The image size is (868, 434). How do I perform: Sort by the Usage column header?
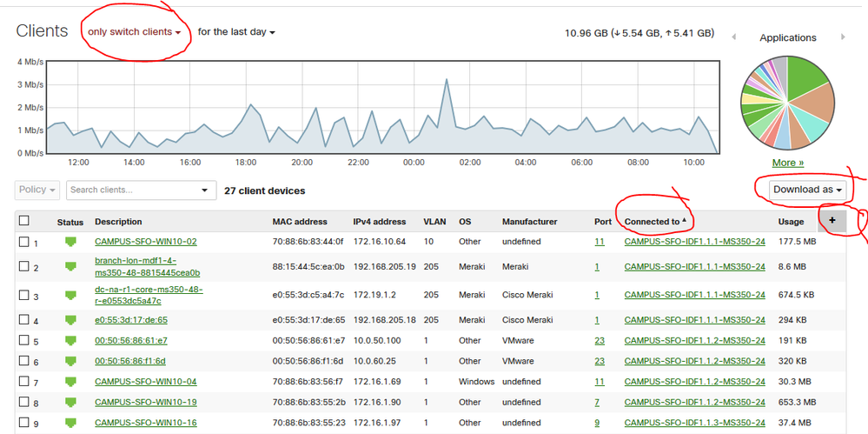tap(791, 222)
